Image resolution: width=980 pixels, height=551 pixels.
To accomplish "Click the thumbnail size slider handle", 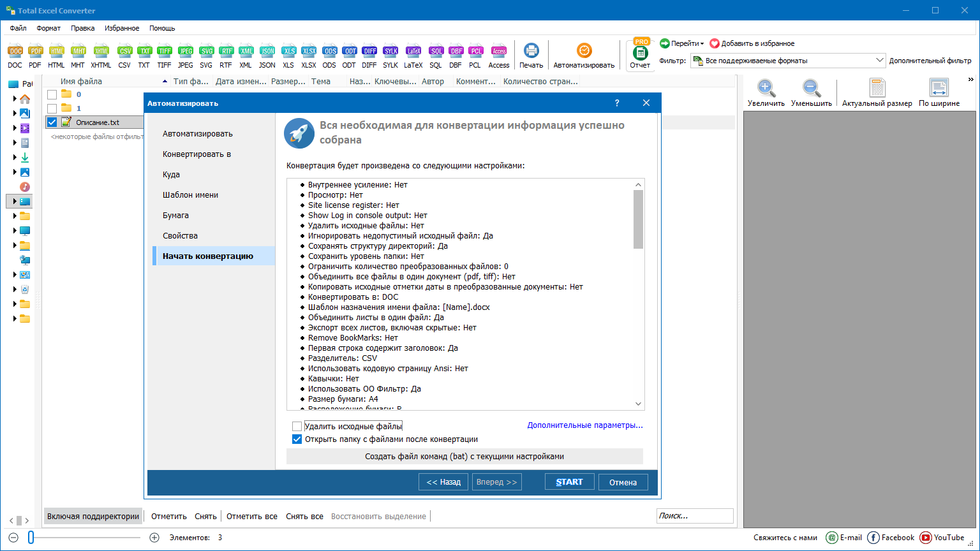I will pyautogui.click(x=31, y=538).
